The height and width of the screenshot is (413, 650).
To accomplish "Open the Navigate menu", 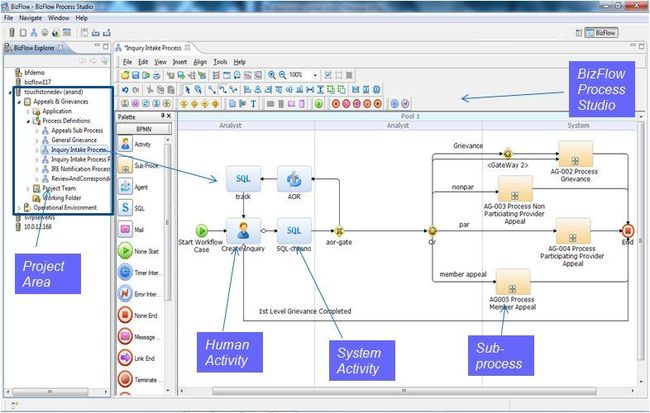I will (x=30, y=18).
